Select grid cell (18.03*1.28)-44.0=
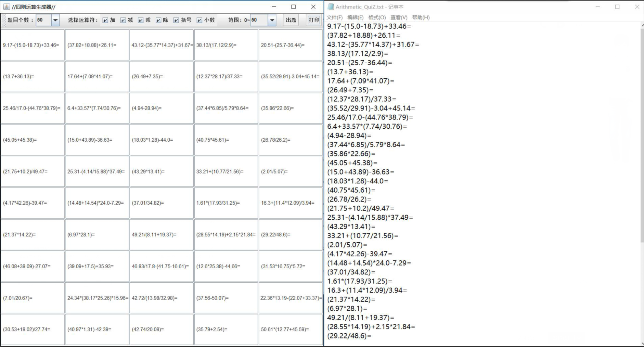 (x=162, y=140)
